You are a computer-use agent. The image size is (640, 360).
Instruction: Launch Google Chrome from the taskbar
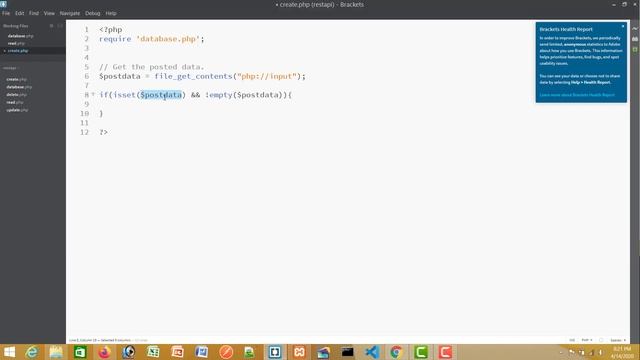(x=396, y=352)
